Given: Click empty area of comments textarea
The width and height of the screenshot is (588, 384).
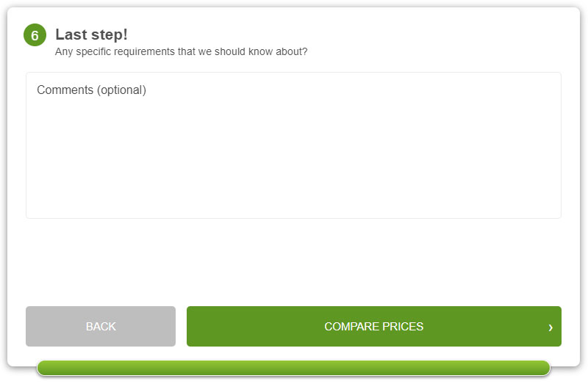Looking at the screenshot, I should pyautogui.click(x=293, y=157).
